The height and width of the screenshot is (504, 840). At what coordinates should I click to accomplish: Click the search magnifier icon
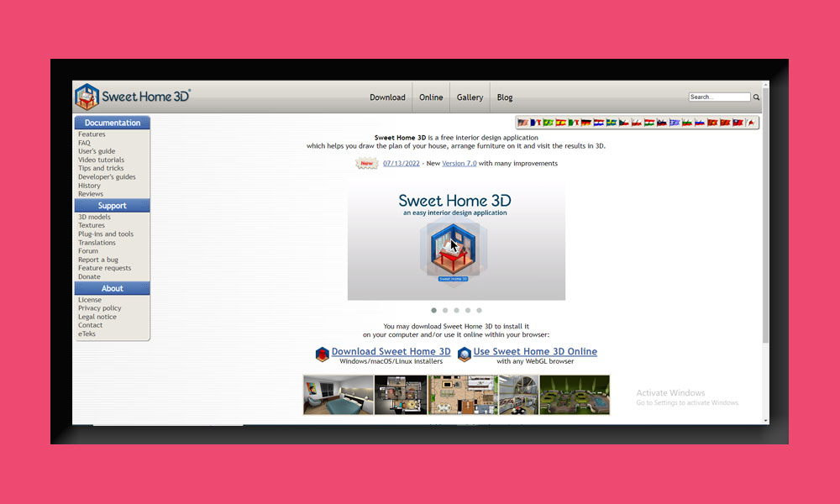(757, 97)
